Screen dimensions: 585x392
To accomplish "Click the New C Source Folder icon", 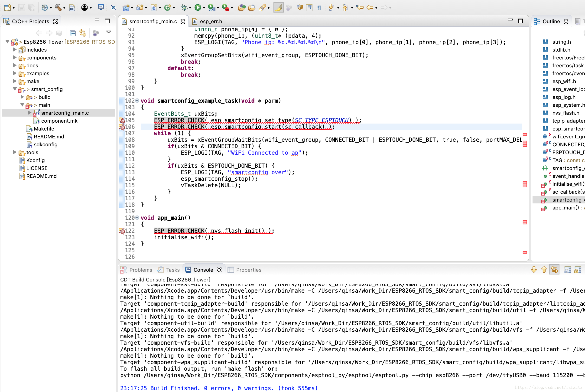I will click(140, 7).
